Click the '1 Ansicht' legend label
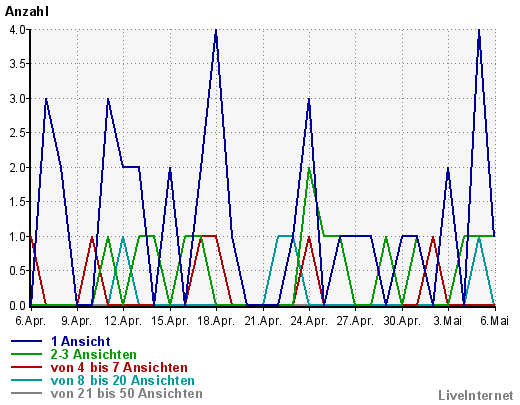The image size is (520, 405). point(81,341)
